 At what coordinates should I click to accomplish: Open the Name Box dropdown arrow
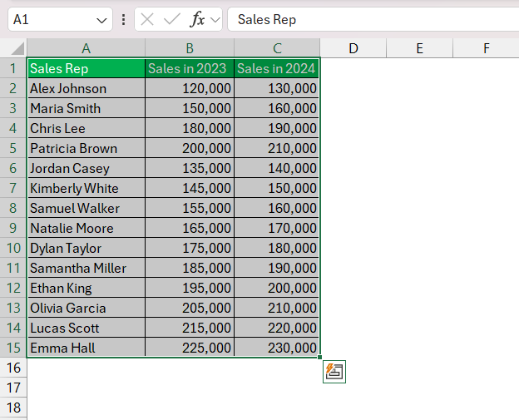coord(101,21)
